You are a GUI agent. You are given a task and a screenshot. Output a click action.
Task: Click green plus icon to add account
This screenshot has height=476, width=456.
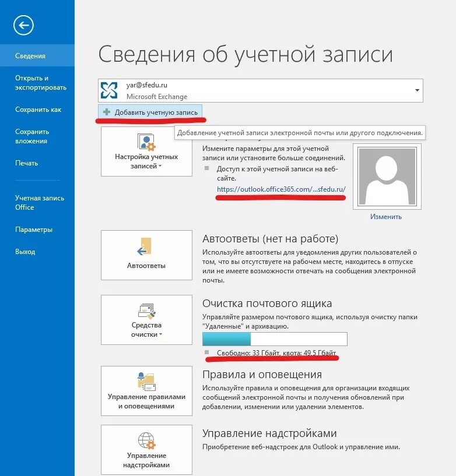(x=107, y=112)
